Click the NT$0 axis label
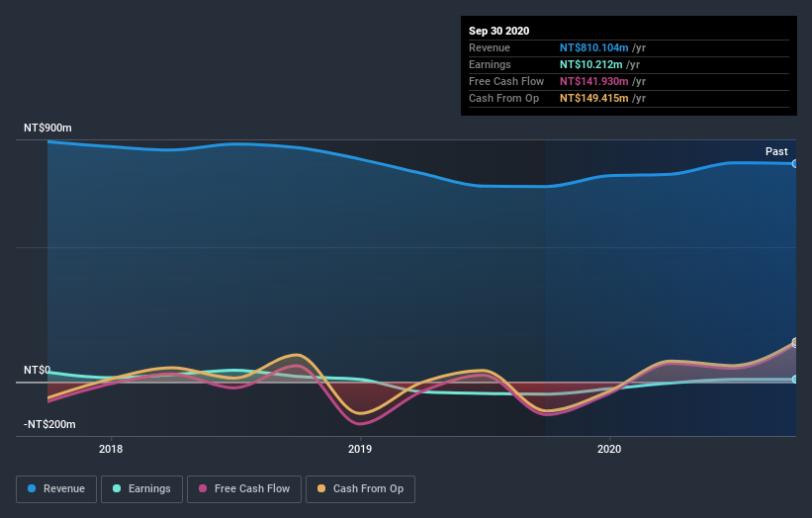 click(38, 370)
